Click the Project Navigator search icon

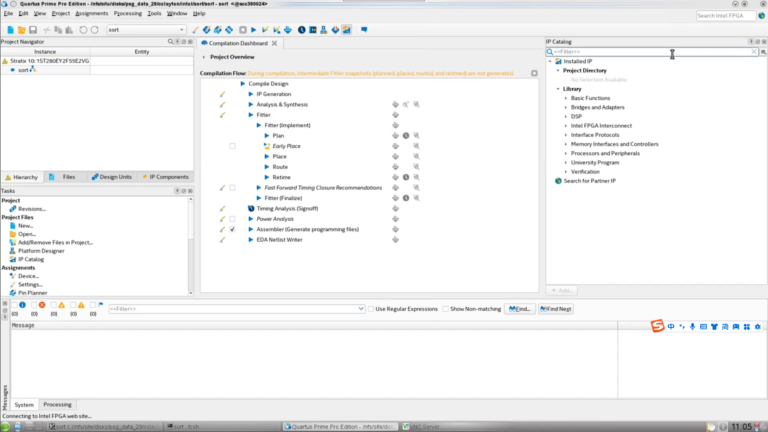[x=170, y=42]
